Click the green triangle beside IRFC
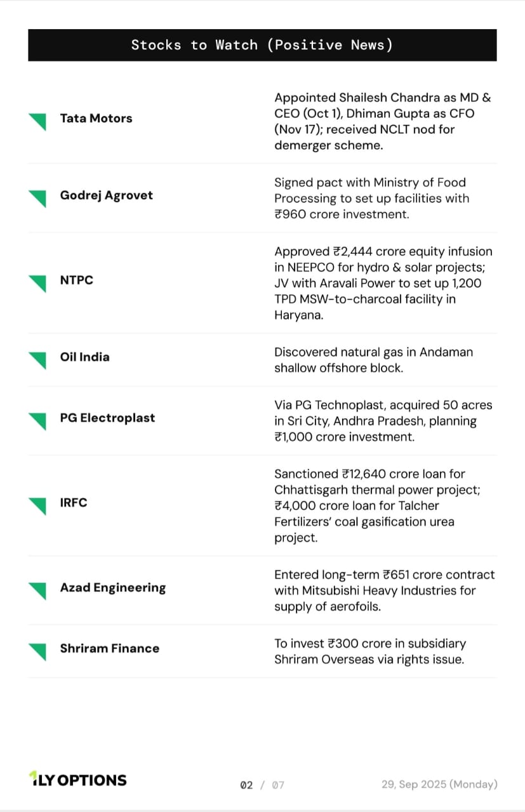Viewport: 525px width, 812px height. point(39,505)
